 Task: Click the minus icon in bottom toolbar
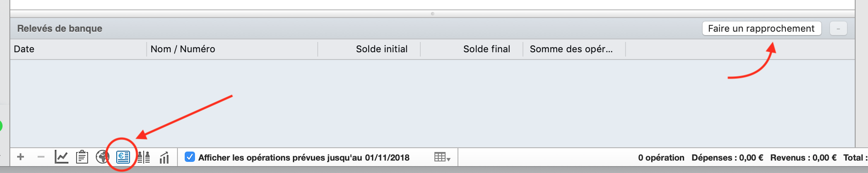point(41,157)
